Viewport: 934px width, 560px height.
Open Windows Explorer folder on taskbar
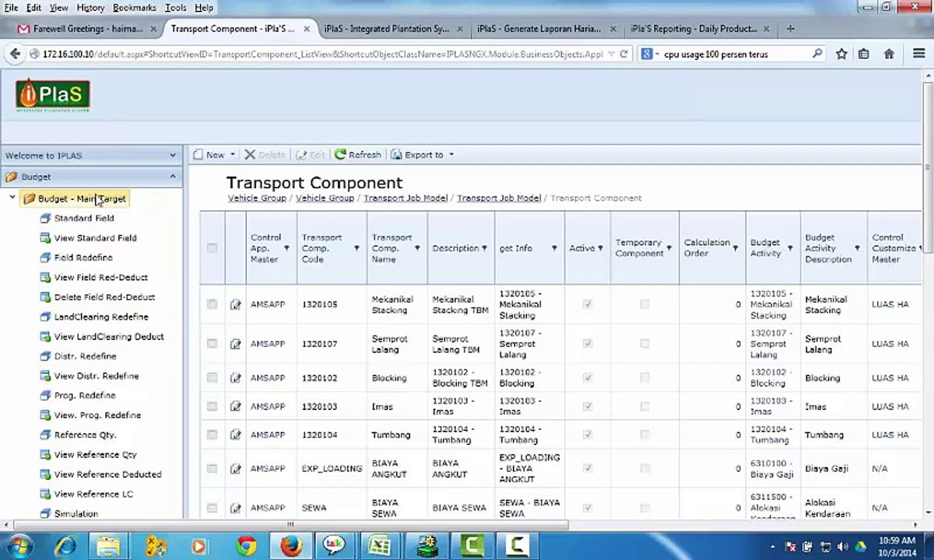[108, 545]
